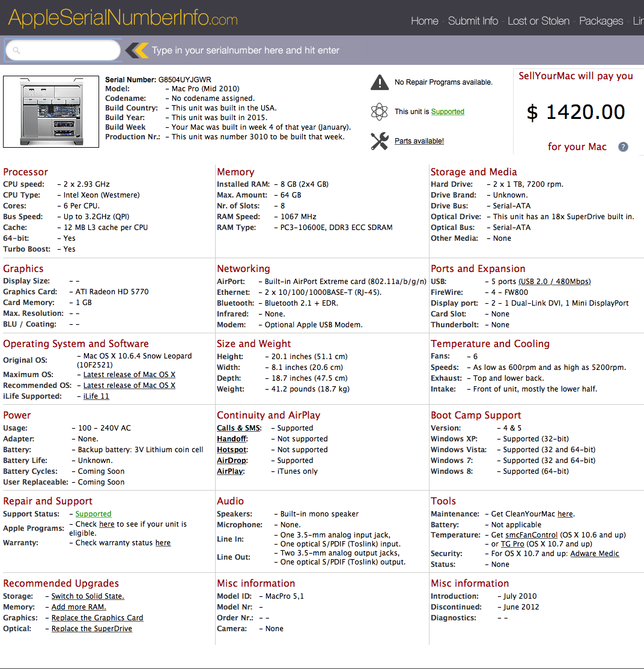Click 'here' link in Apple Programs row
644x669 pixels.
point(107,524)
